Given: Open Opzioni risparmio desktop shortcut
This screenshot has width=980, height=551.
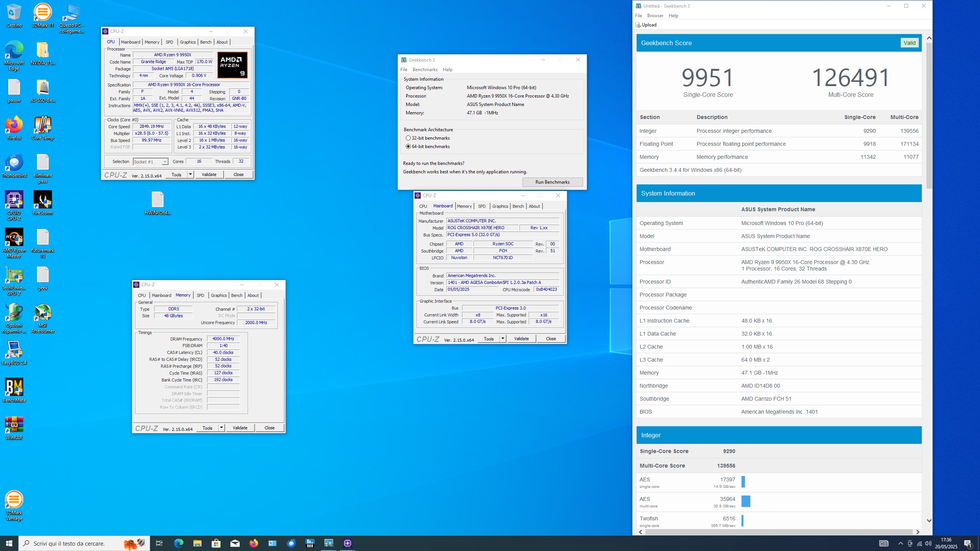Looking at the screenshot, I should pos(14,318).
